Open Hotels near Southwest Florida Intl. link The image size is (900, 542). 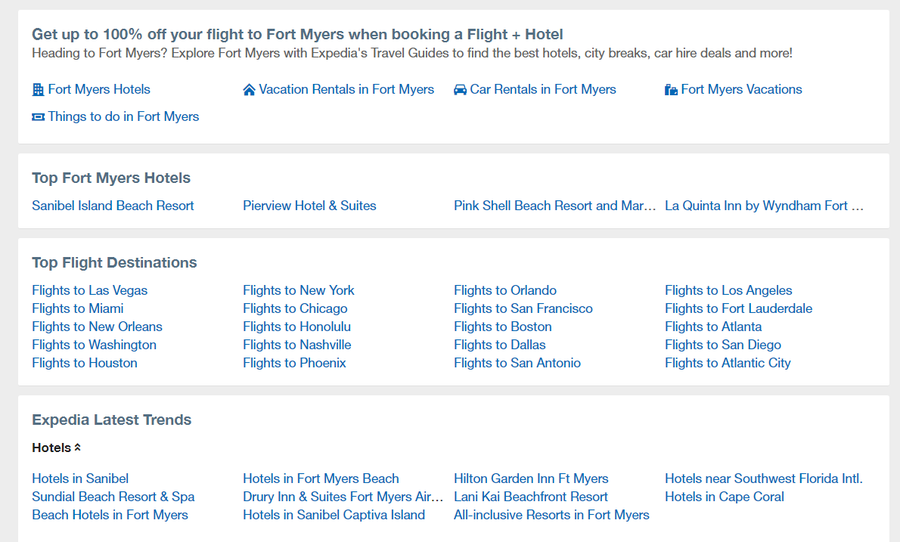pyautogui.click(x=763, y=478)
